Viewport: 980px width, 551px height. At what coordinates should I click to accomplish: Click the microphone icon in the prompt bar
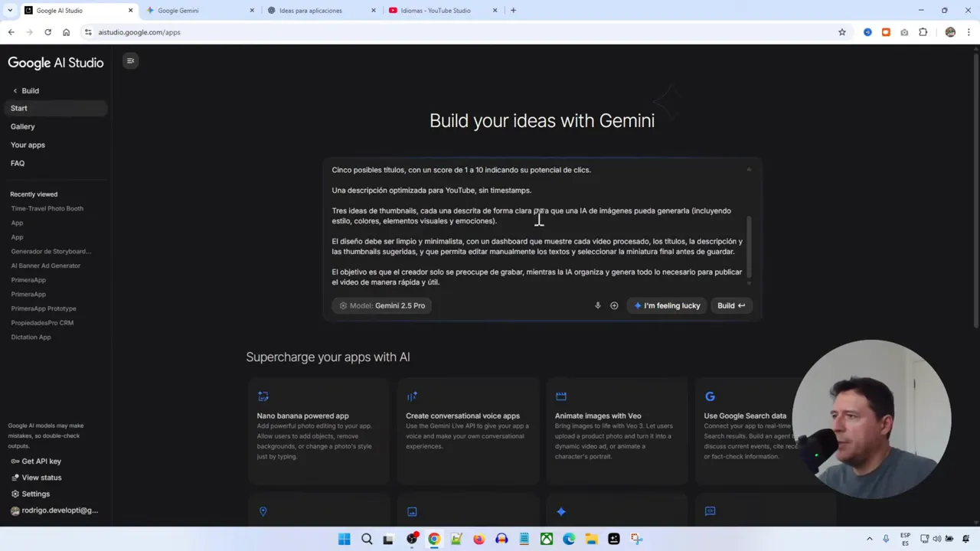click(x=597, y=305)
